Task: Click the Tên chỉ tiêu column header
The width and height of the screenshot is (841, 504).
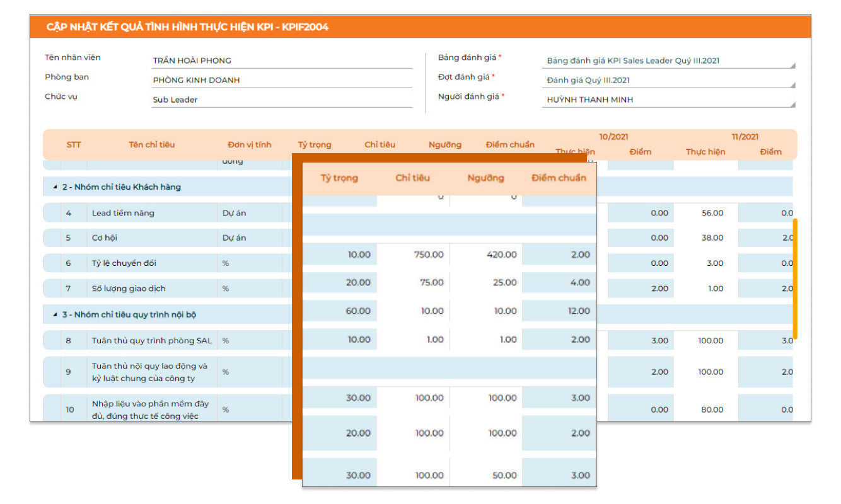Action: 151,145
